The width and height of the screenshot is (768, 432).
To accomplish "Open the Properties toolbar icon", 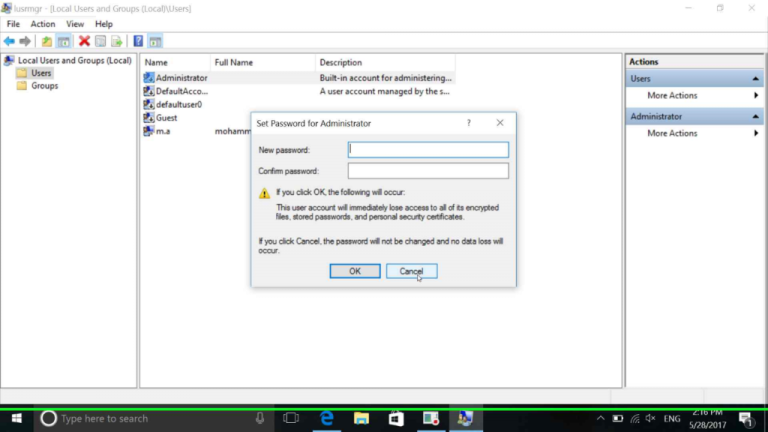I will click(100, 41).
